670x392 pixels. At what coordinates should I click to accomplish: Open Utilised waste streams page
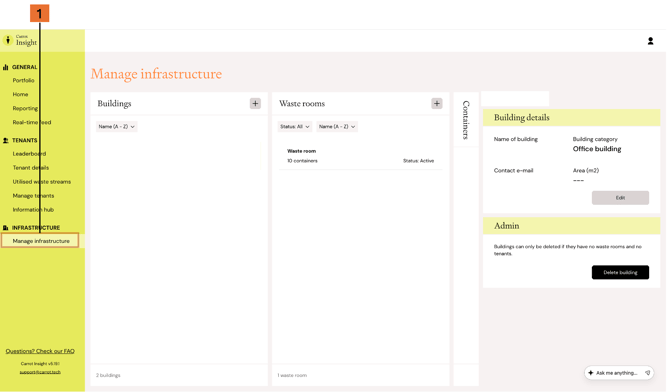[42, 182]
